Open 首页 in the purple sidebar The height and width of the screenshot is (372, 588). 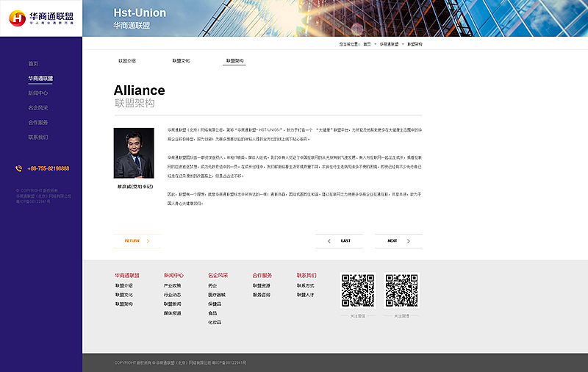pyautogui.click(x=33, y=64)
